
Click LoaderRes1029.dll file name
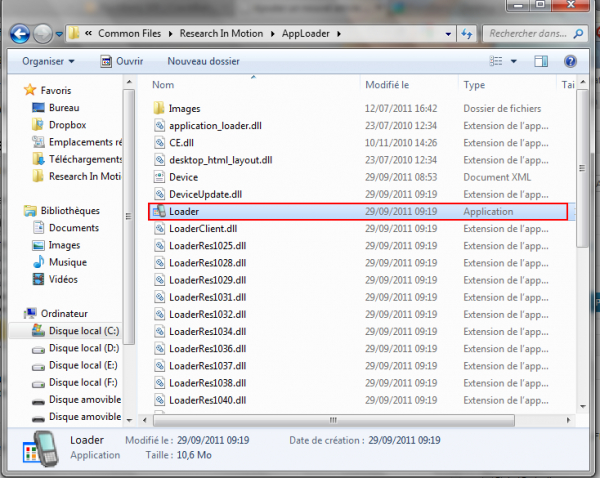coord(207,280)
